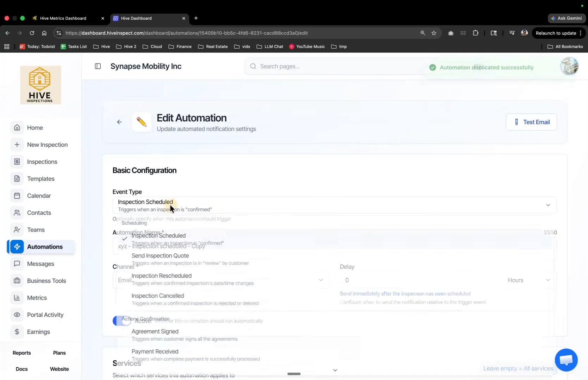The height and width of the screenshot is (380, 588).
Task: Open the apps grid in bookmarks bar
Action: click(x=7, y=46)
